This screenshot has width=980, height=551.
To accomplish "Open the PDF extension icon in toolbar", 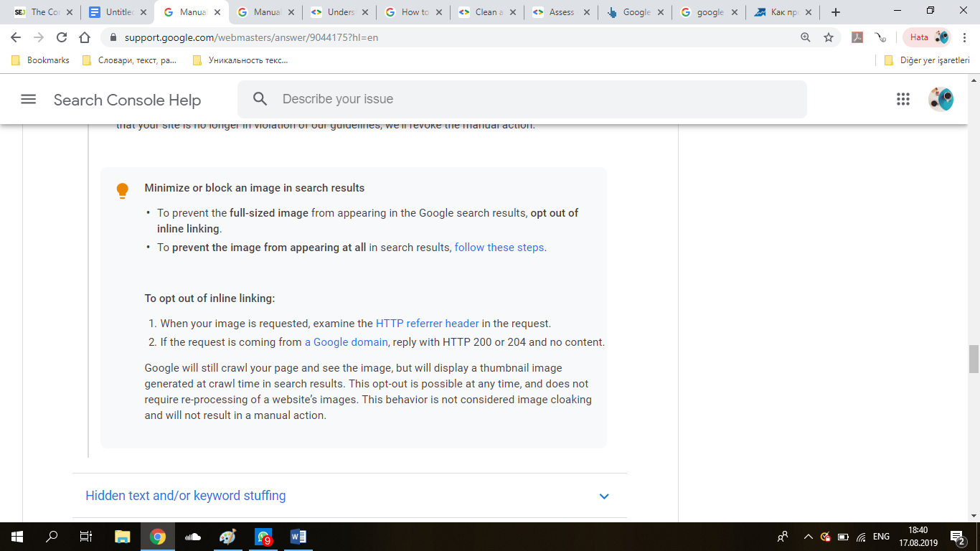I will pyautogui.click(x=857, y=37).
